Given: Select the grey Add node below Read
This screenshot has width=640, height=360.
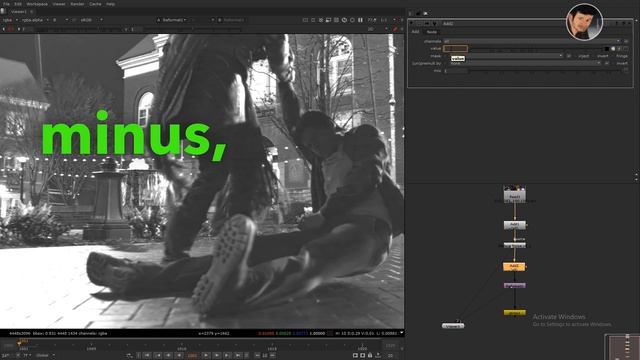Looking at the screenshot, I should [x=514, y=225].
